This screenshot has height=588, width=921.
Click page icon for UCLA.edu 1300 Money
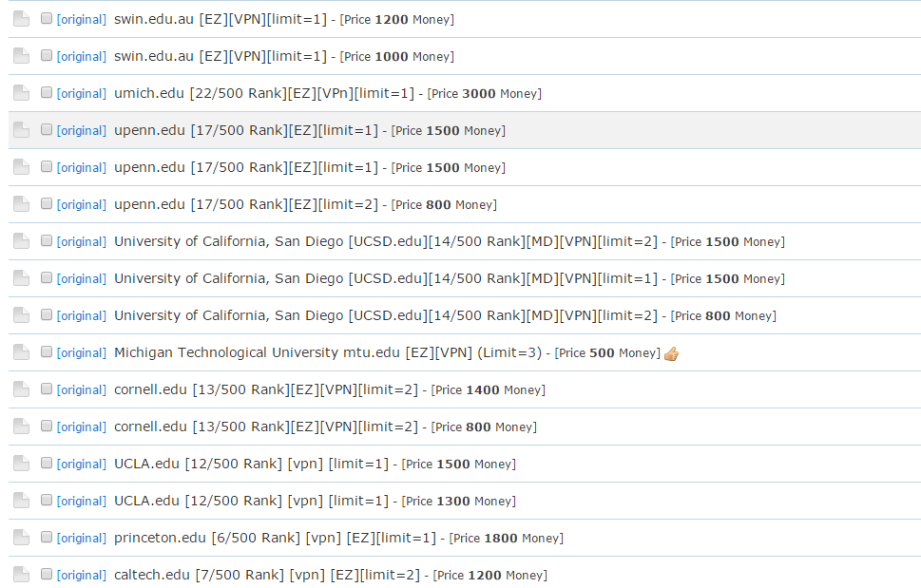point(21,500)
